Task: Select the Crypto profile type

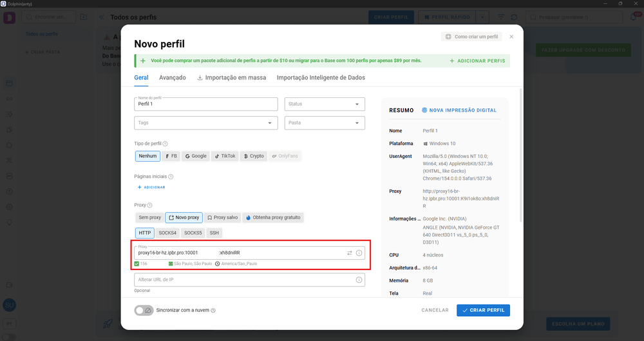Action: point(253,156)
